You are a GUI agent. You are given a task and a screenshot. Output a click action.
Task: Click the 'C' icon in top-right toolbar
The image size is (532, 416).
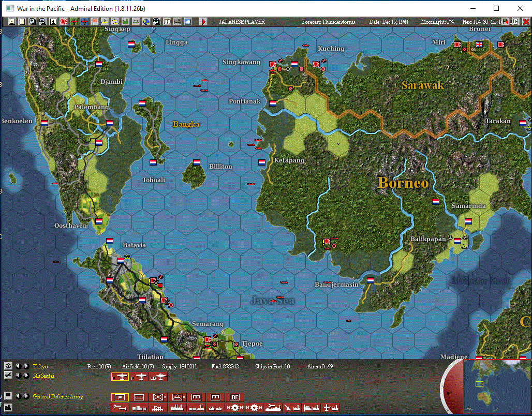click(516, 22)
